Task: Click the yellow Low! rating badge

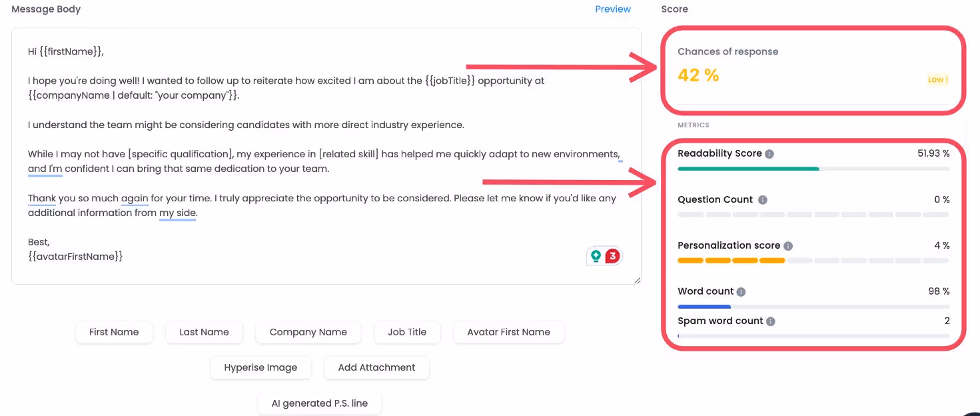Action: click(937, 79)
